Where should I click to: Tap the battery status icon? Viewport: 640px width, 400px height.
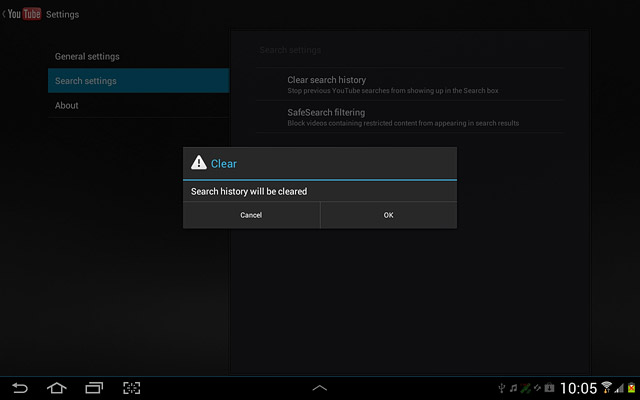(632, 388)
